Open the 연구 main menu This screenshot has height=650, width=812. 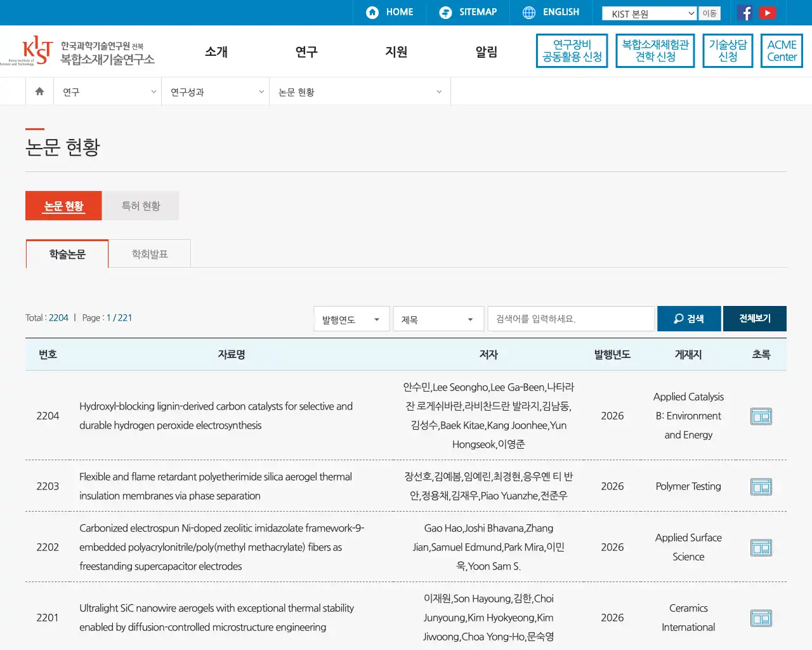click(306, 52)
